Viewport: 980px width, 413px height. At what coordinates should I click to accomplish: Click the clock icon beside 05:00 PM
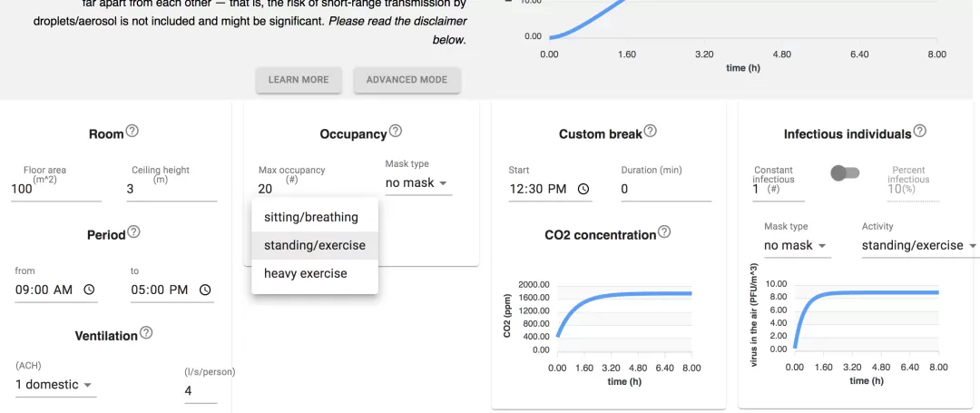[205, 290]
